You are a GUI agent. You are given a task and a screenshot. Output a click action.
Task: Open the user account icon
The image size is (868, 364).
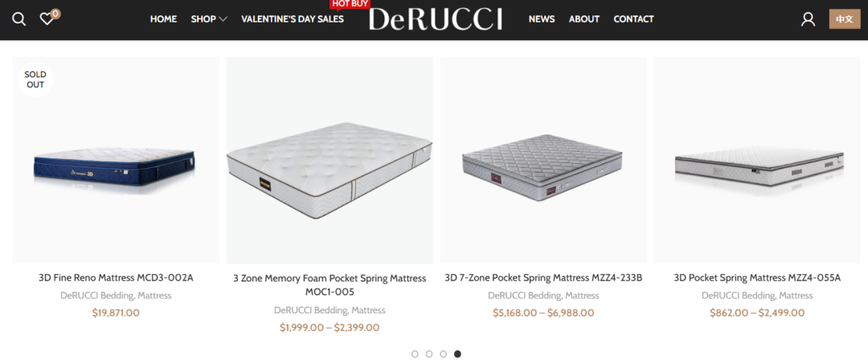809,19
